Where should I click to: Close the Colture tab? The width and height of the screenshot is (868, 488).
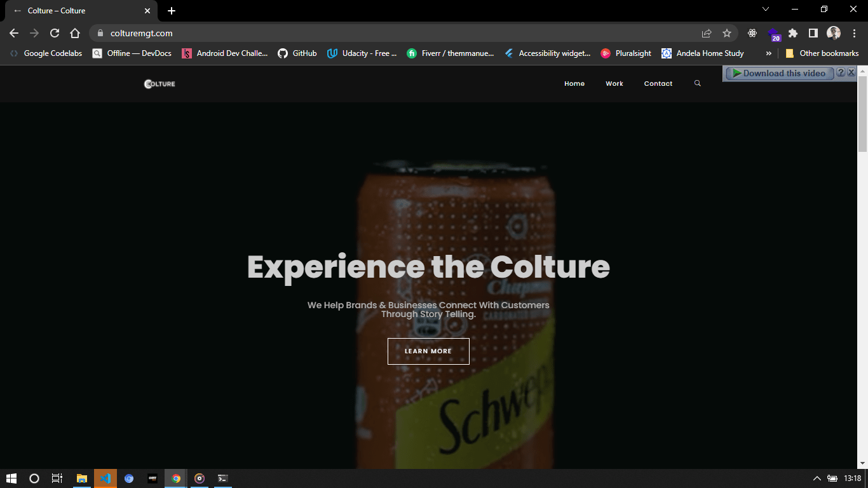point(147,11)
